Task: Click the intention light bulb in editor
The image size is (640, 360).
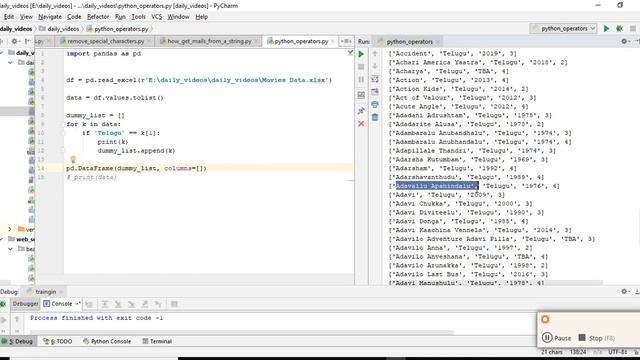Action: [x=73, y=160]
